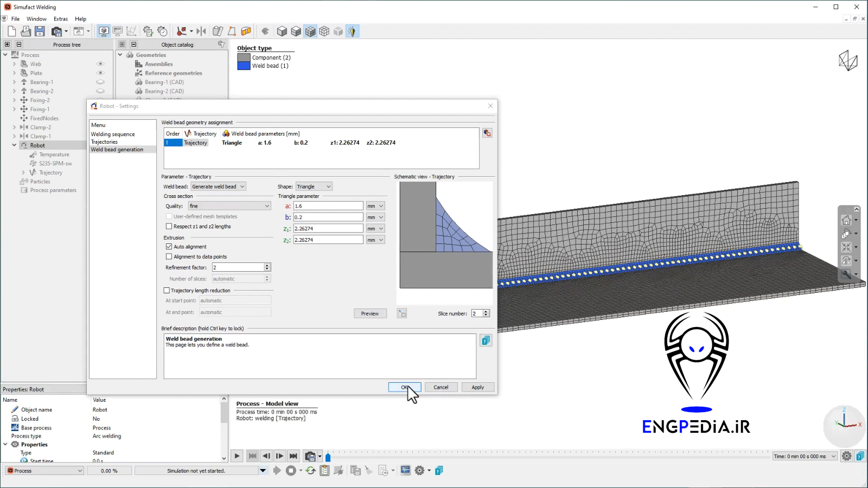The image size is (868, 488).
Task: Toggle visibility eye for Bearing-2 in process tree
Action: point(100,91)
